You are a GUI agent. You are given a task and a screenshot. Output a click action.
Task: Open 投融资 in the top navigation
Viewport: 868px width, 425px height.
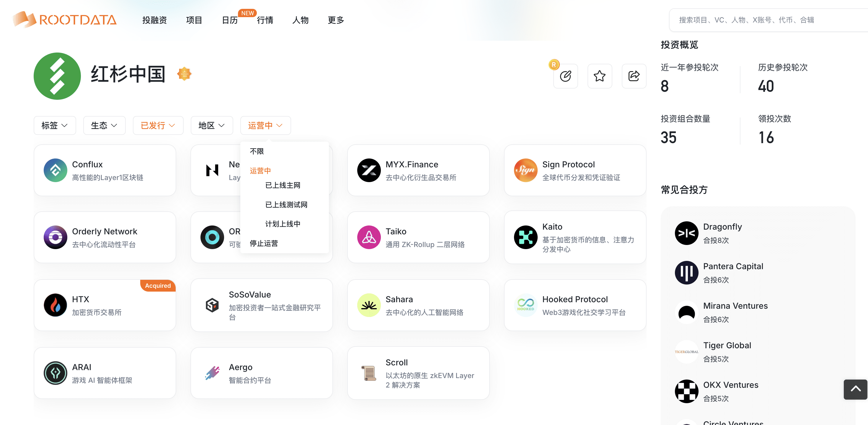coord(154,20)
